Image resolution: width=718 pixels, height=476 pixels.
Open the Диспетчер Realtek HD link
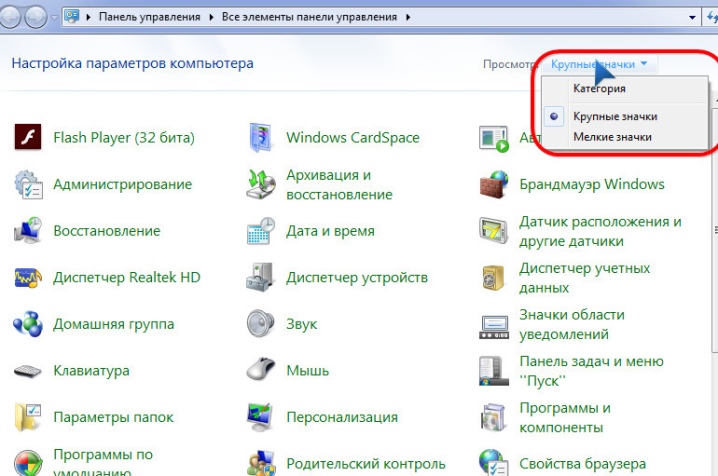[x=127, y=277]
